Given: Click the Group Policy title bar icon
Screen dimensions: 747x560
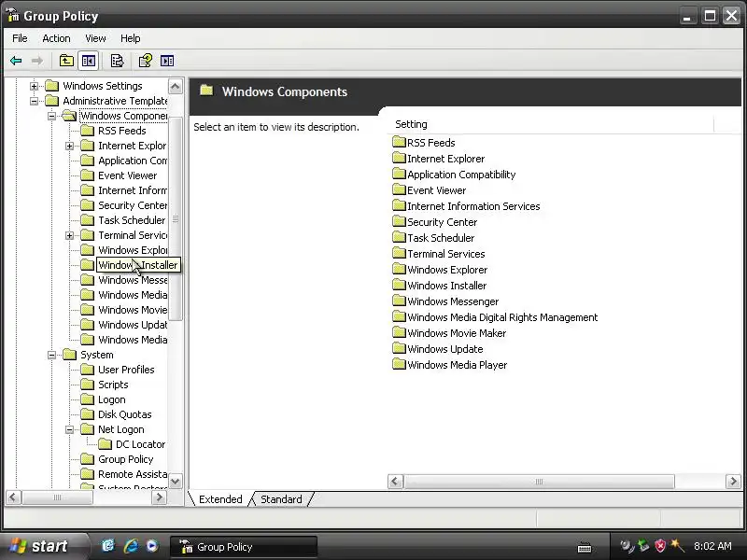Looking at the screenshot, I should pos(13,15).
